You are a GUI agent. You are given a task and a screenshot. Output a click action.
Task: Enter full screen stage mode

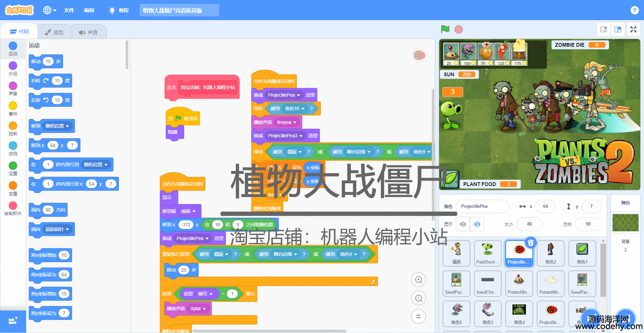point(633,30)
